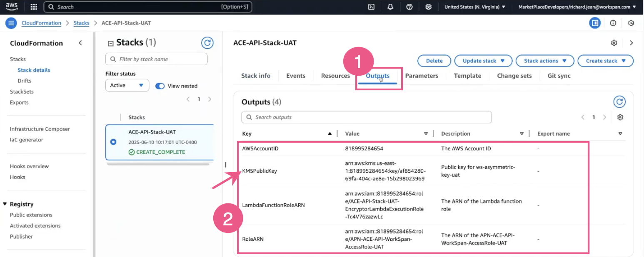
Task: Open Outputs table preferences gear
Action: pos(620,117)
